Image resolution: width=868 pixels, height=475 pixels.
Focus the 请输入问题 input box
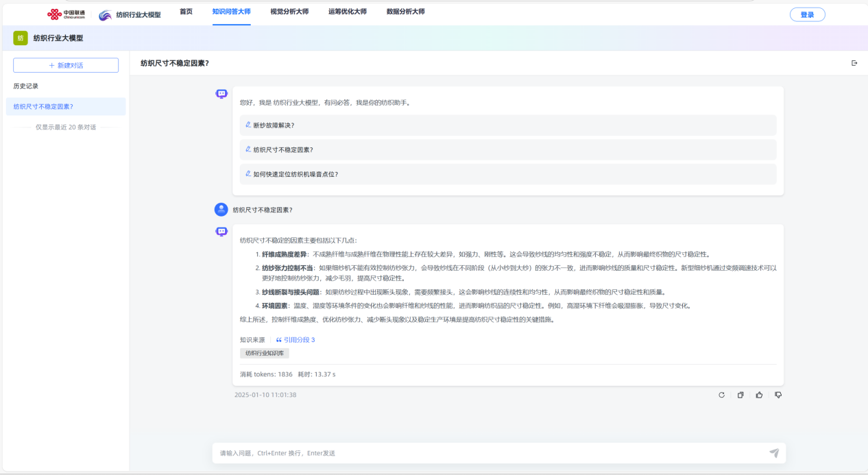490,453
